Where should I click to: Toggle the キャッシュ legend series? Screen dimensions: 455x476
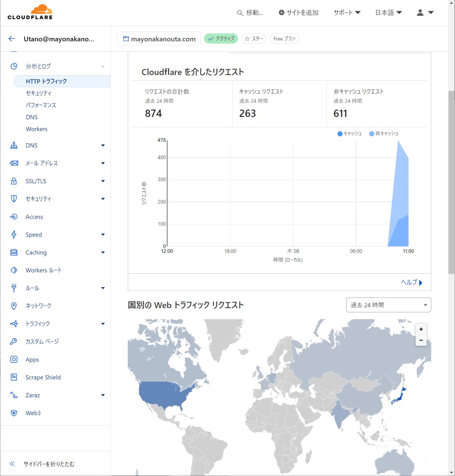[x=349, y=134]
